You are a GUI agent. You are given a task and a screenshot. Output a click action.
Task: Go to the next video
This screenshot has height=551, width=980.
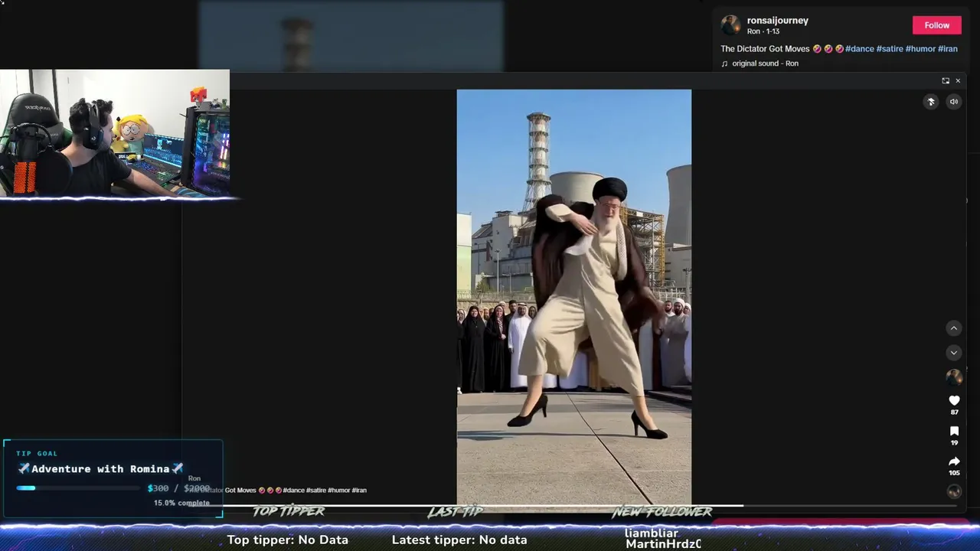point(954,353)
